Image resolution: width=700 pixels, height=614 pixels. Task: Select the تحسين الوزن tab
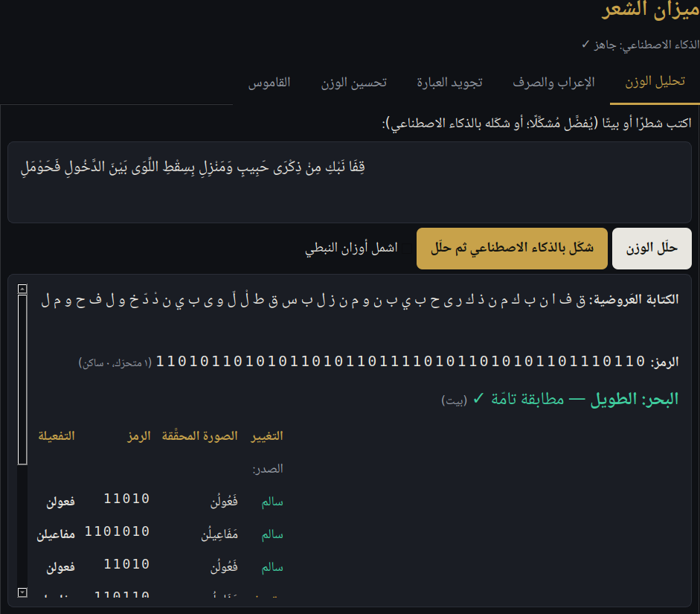354,83
